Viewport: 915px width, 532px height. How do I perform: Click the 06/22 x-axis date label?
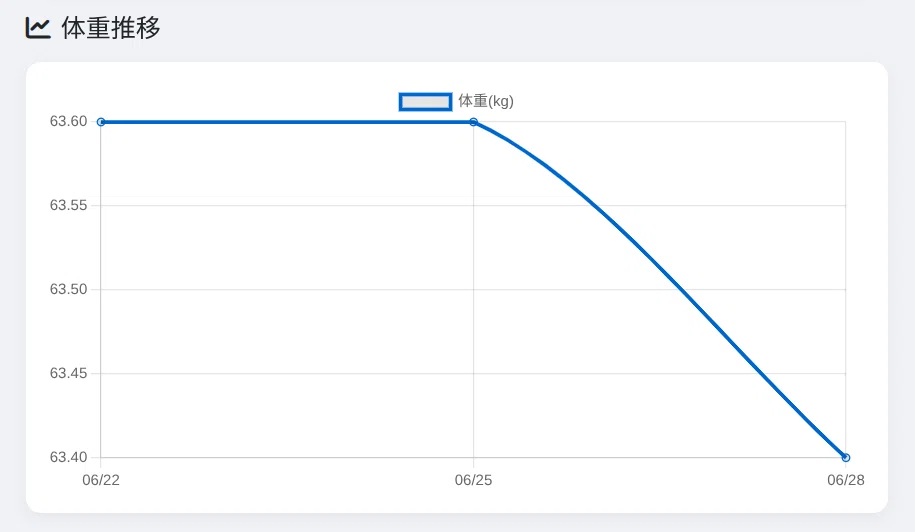point(101,480)
